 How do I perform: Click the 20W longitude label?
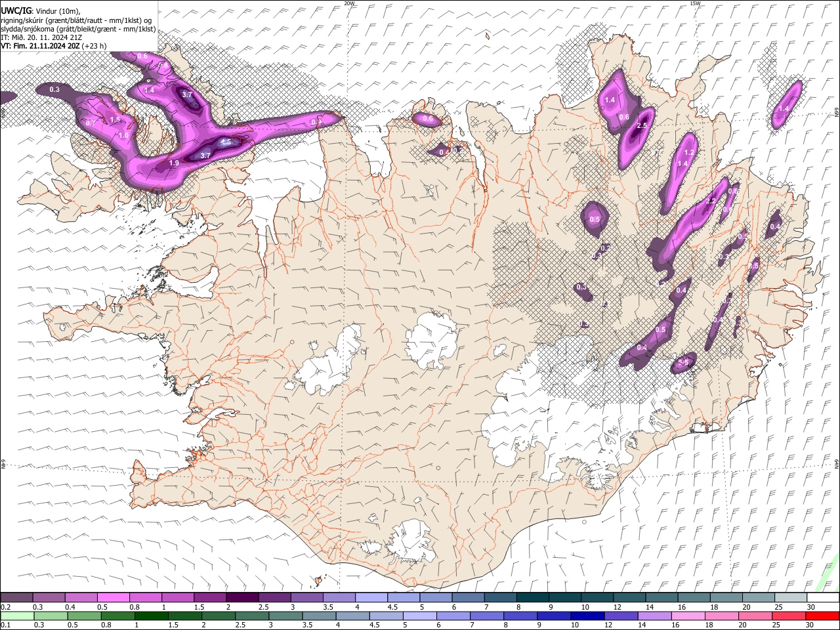click(x=349, y=3)
